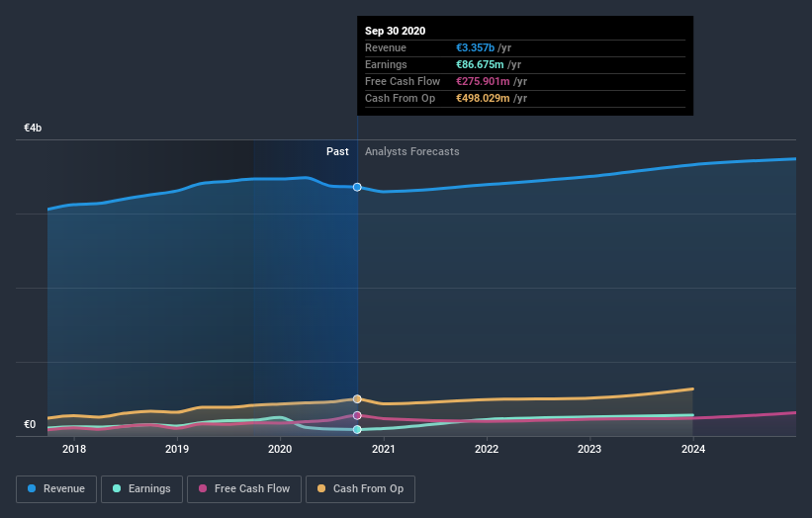Toggle the Revenue legend button

click(56, 489)
